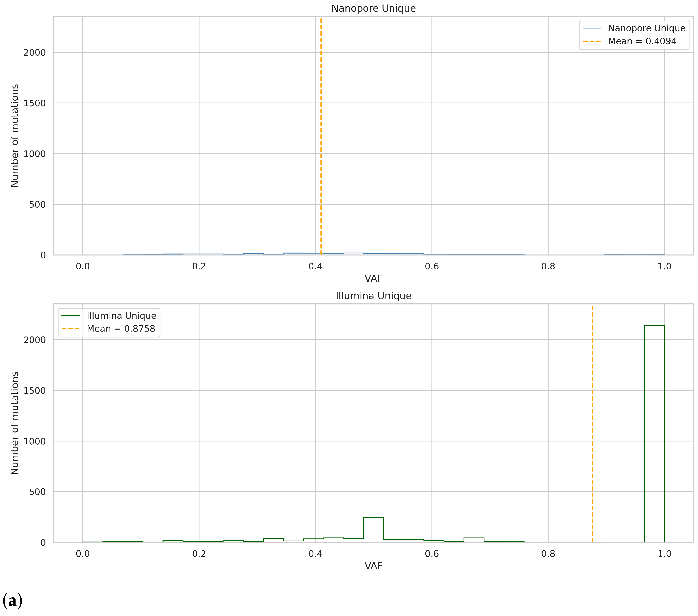Click the 1500 y-axis tick in Nanopore chart

(34, 103)
